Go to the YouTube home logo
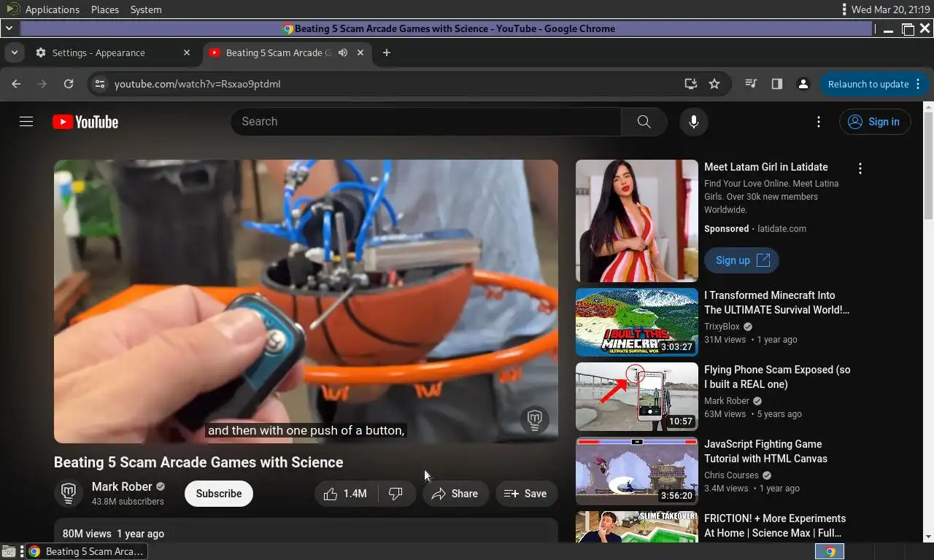934x560 pixels. (x=85, y=122)
